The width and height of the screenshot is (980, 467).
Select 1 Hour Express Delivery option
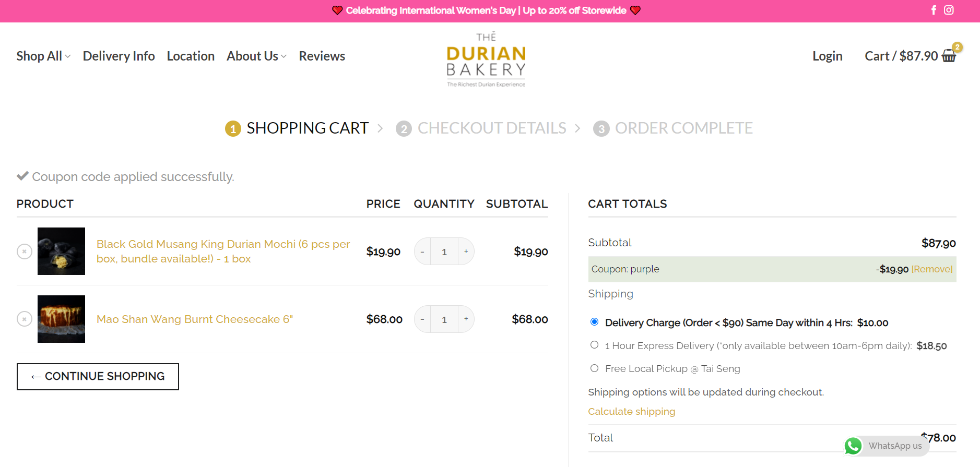pyautogui.click(x=594, y=345)
